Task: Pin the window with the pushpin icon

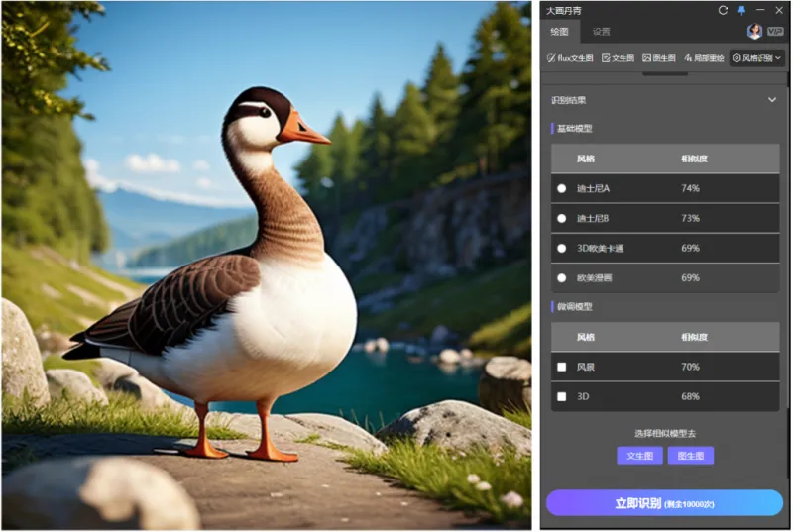Action: (x=741, y=10)
